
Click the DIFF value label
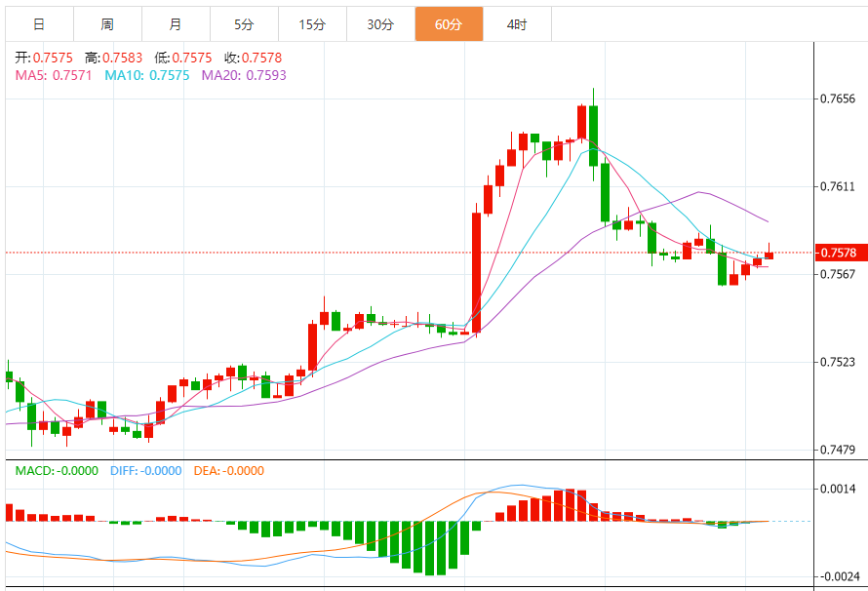145,471
